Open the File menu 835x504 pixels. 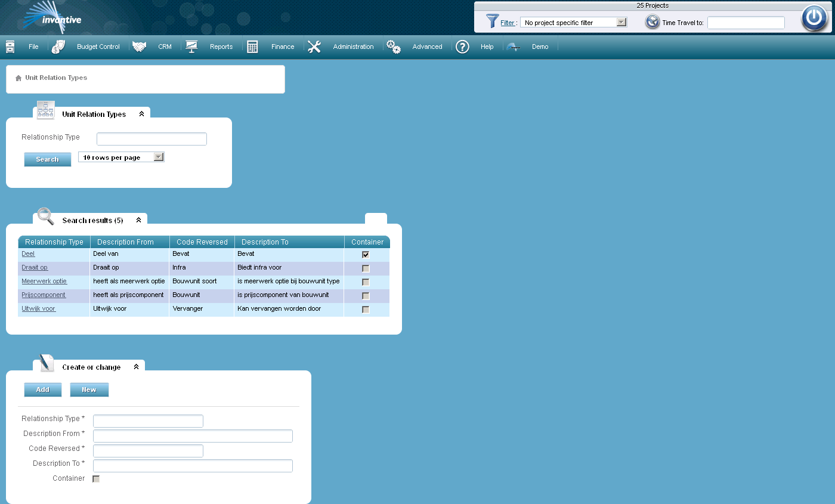coord(33,47)
